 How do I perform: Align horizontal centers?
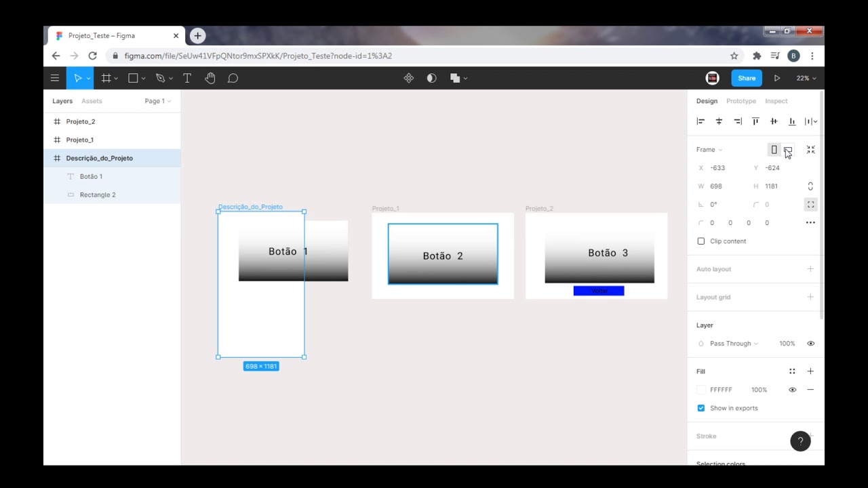[719, 121]
